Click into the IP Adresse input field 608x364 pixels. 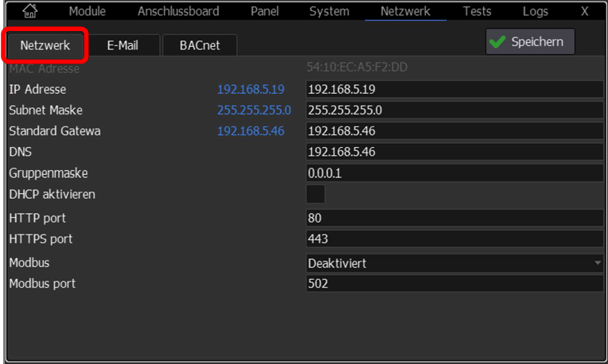tap(454, 89)
